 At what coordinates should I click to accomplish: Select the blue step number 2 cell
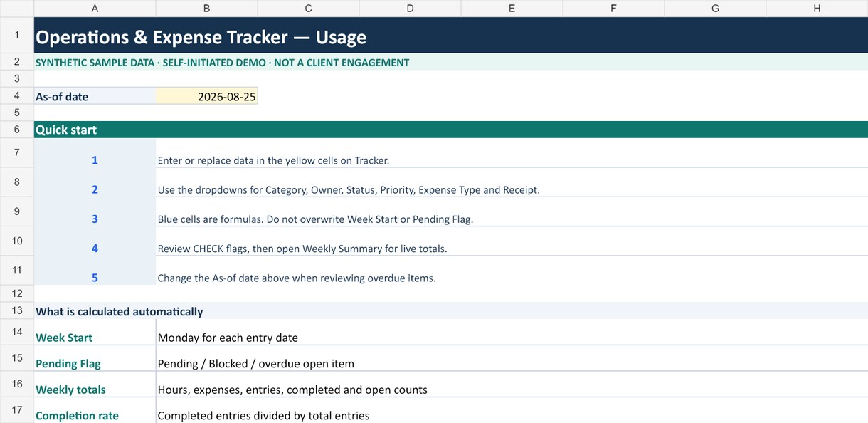tap(95, 182)
